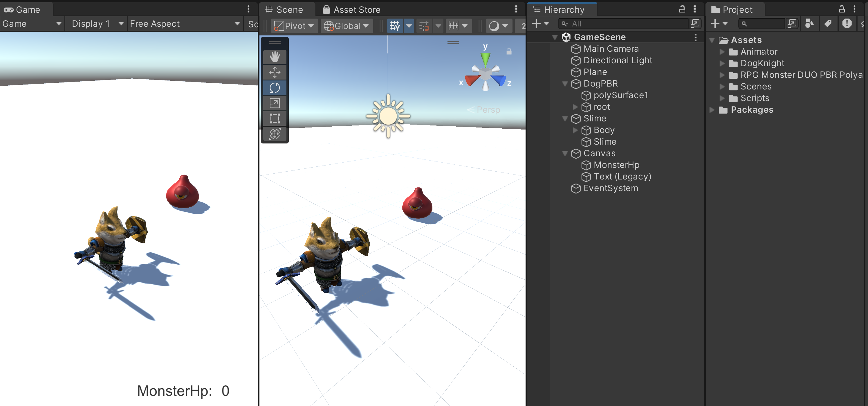Click the Directional Light sun gizmo
The height and width of the screenshot is (406, 868).
coord(388,116)
